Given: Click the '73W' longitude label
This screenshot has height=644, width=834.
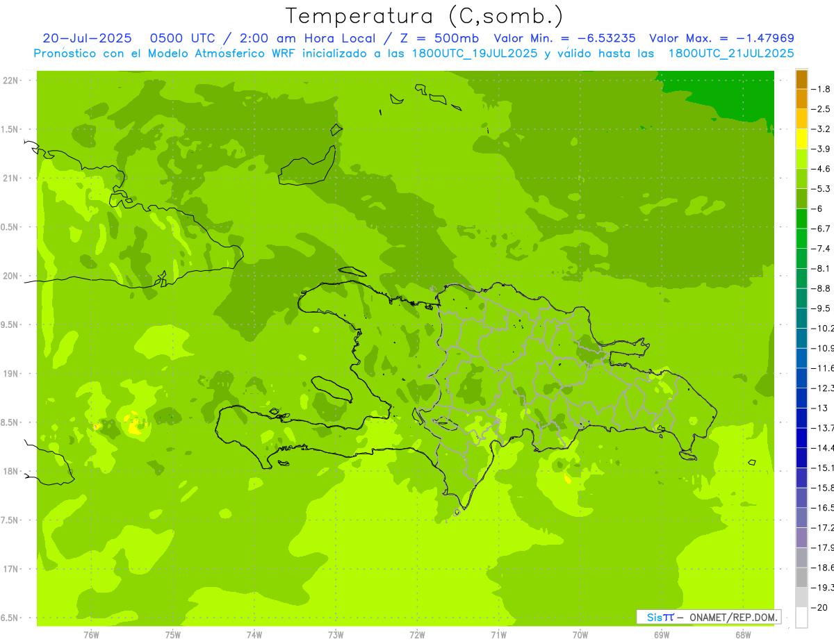Looking at the screenshot, I should pos(336,635).
